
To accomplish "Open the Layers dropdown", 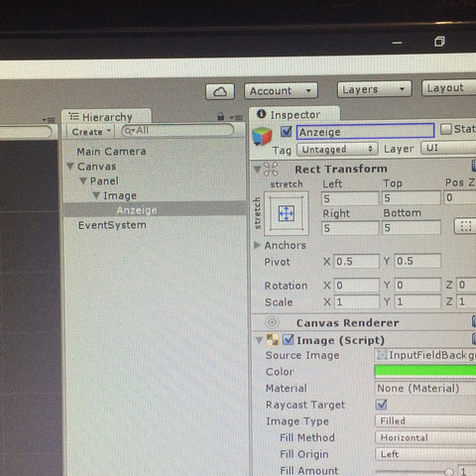I will (374, 89).
